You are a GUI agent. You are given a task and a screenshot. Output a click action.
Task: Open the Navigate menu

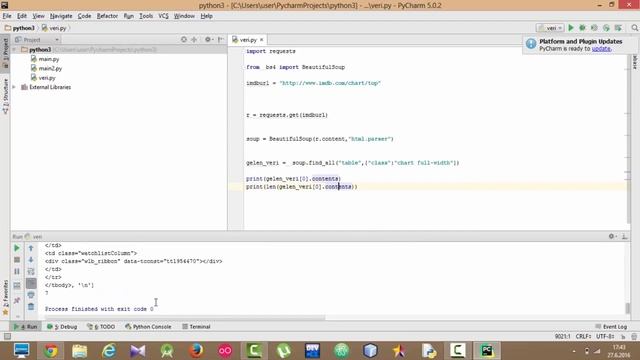pos(61,16)
